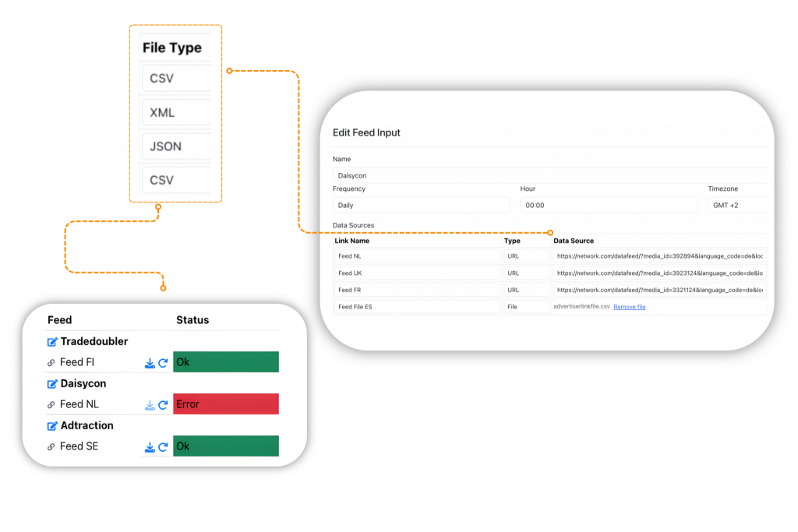Image resolution: width=798 pixels, height=532 pixels.
Task: Click the red Error status for Feed NL
Action: [225, 404]
